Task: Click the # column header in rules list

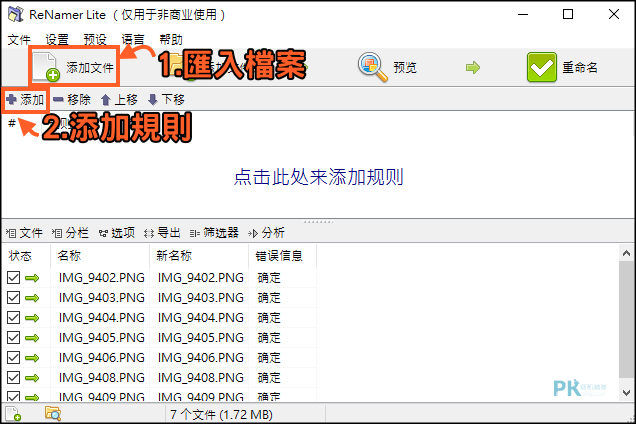Action: pos(12,123)
